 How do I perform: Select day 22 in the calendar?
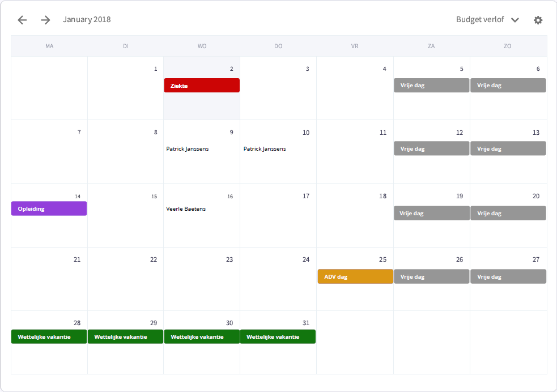coord(125,279)
